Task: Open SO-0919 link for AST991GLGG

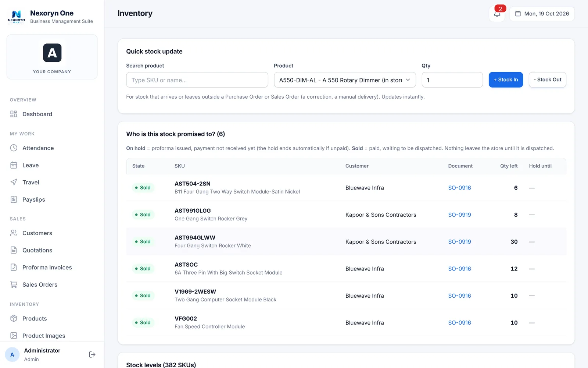Action: (459, 215)
